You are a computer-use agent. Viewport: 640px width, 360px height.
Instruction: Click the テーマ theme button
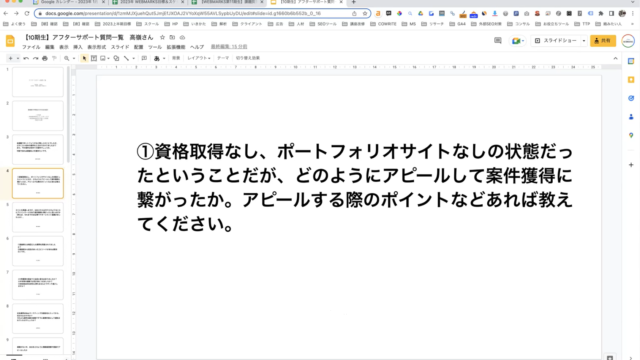[x=223, y=58]
